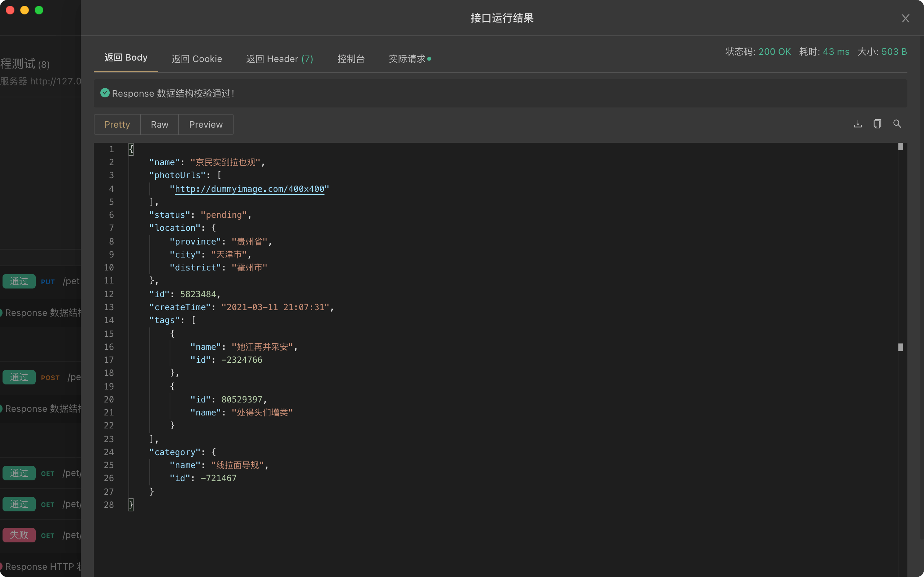Switch to Pretty view mode

coord(117,124)
